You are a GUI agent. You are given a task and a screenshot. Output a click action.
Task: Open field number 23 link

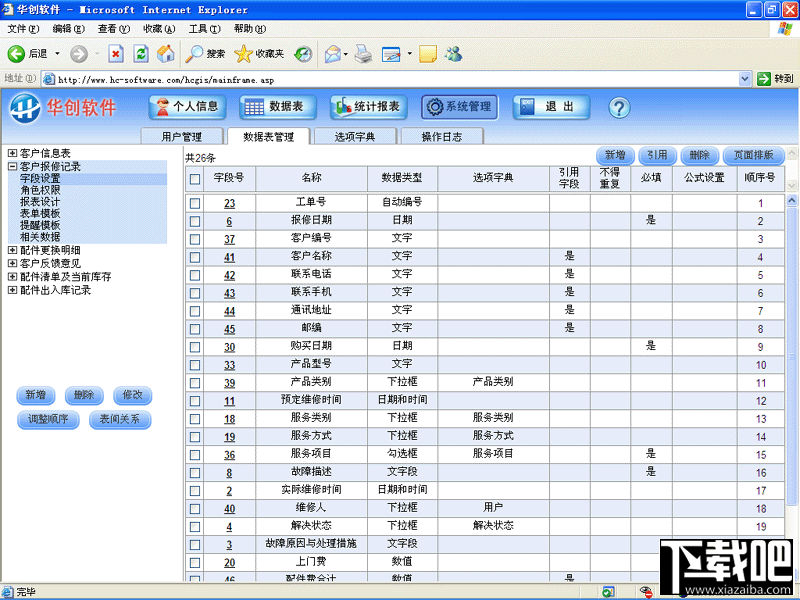coord(230,203)
